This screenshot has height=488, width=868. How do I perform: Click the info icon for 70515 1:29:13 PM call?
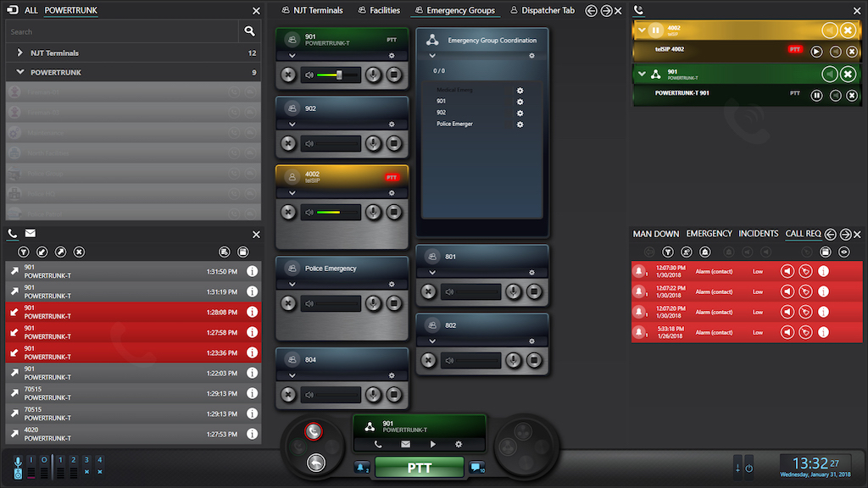coord(252,393)
